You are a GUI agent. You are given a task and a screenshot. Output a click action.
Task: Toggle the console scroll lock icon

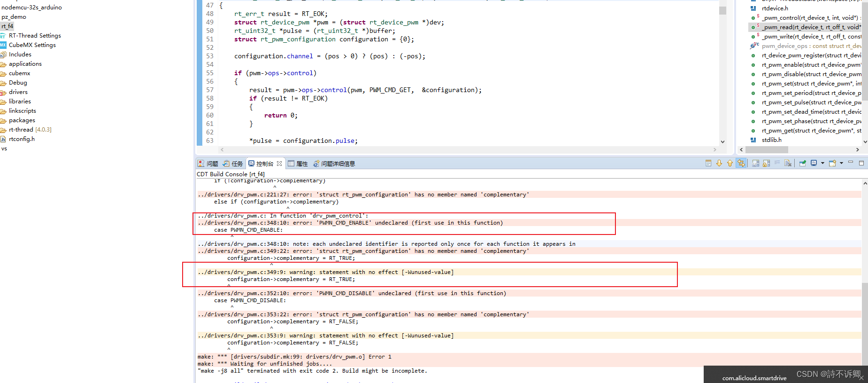coord(767,163)
